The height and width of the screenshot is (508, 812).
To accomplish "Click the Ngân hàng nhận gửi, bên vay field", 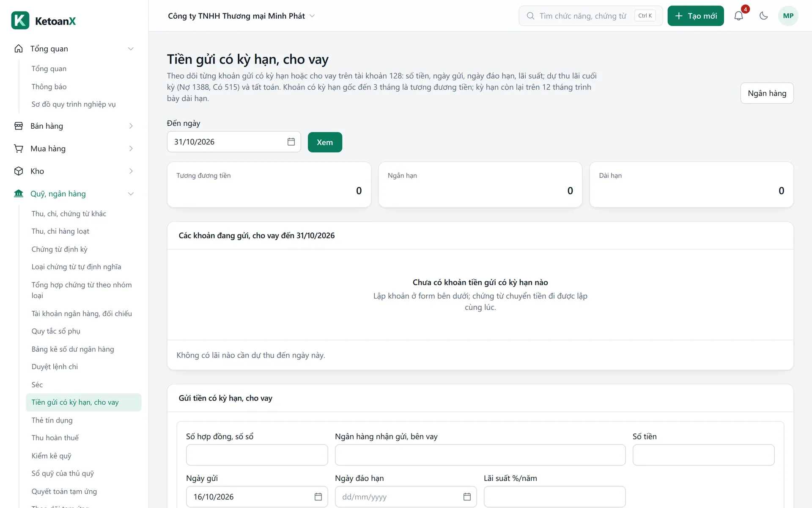I will [480, 455].
